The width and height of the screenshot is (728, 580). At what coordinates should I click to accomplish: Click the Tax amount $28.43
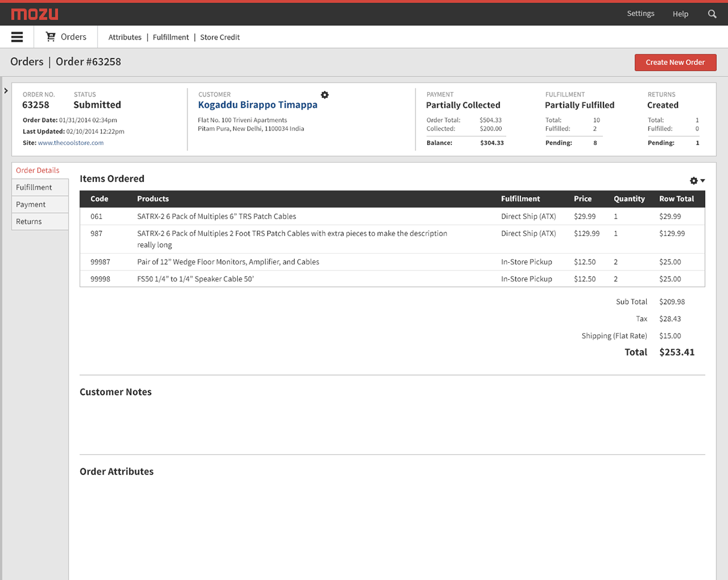670,319
